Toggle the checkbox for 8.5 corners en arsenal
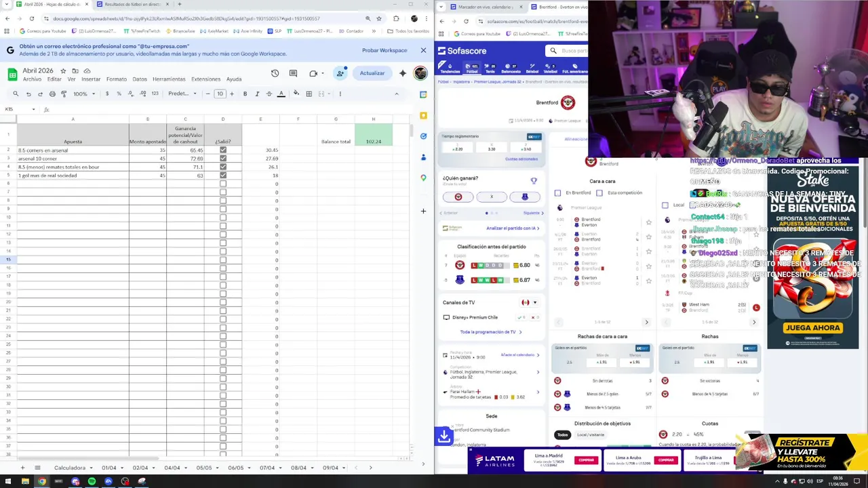Image resolution: width=868 pixels, height=488 pixels. pyautogui.click(x=222, y=150)
